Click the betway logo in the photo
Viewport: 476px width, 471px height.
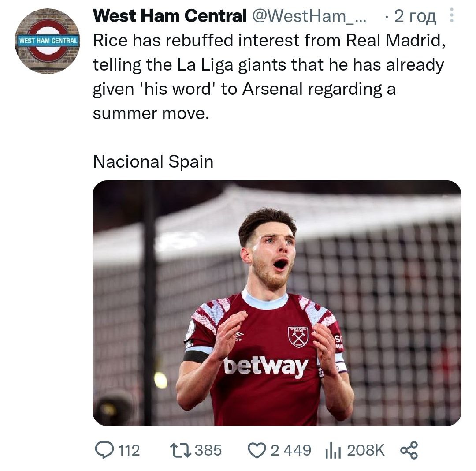pos(266,366)
